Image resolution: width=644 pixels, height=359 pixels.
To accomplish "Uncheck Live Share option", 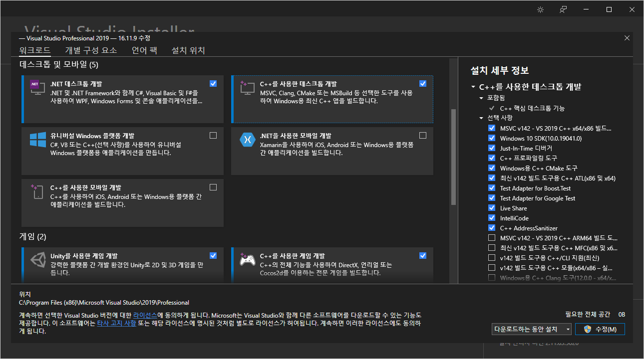I will pyautogui.click(x=492, y=208).
